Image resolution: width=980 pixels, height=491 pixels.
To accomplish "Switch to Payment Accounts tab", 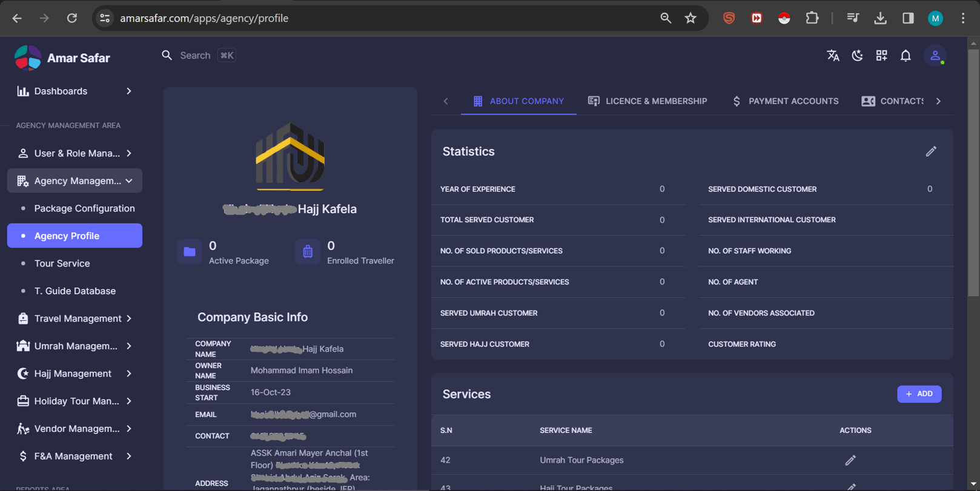I will pos(785,101).
